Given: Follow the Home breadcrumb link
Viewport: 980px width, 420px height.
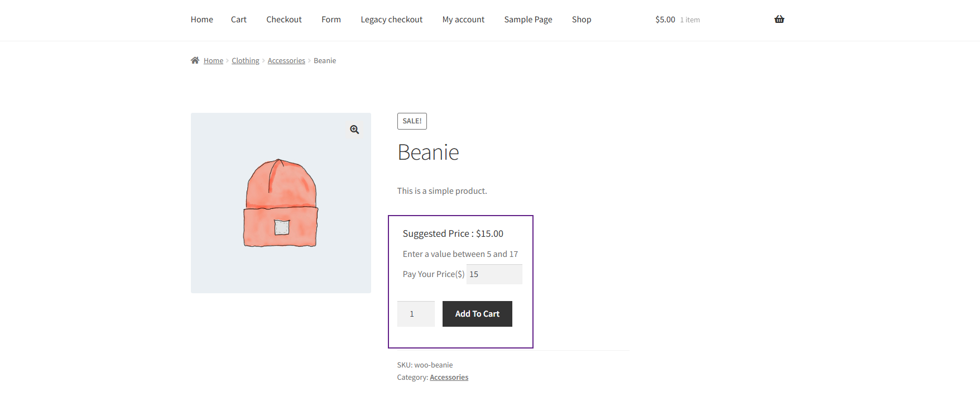Looking at the screenshot, I should (x=213, y=61).
